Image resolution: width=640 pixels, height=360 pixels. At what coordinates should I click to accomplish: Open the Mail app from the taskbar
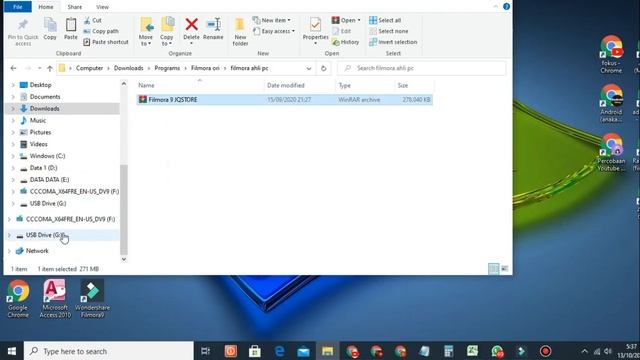303,351
